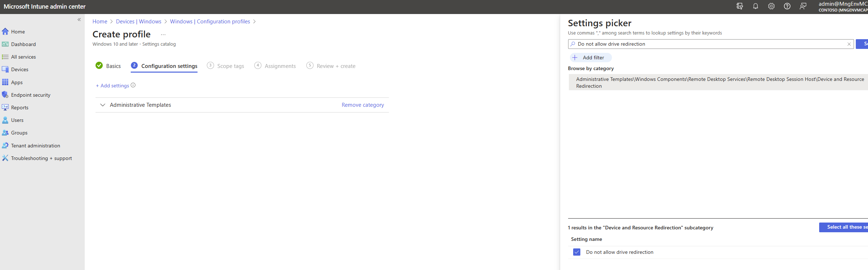Viewport: 868px width, 270px height.
Task: Open the Groups sidebar icon
Action: point(5,133)
